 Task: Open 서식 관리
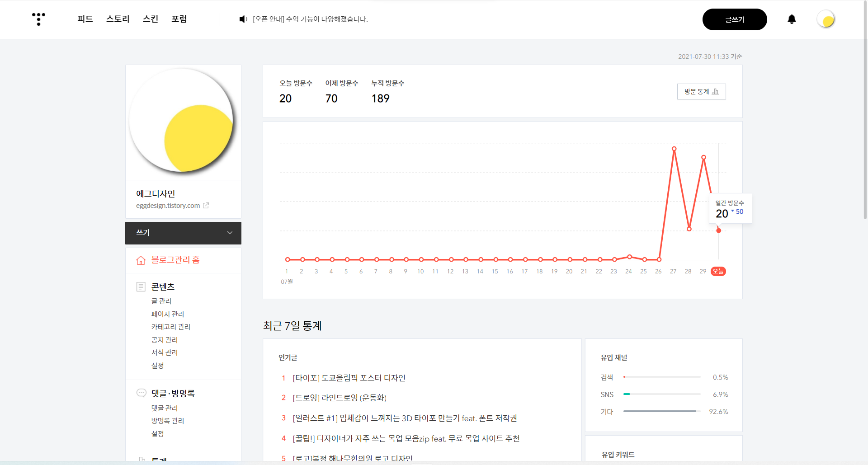pos(165,352)
